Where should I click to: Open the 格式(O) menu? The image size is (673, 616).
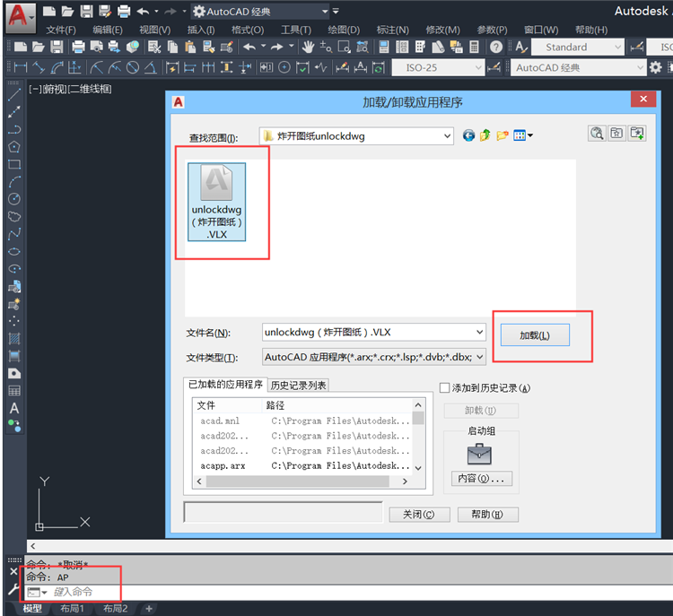pyautogui.click(x=248, y=30)
